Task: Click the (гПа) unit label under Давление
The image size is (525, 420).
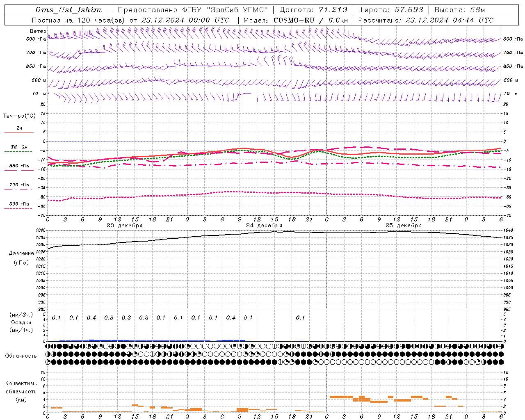Action: (x=21, y=262)
